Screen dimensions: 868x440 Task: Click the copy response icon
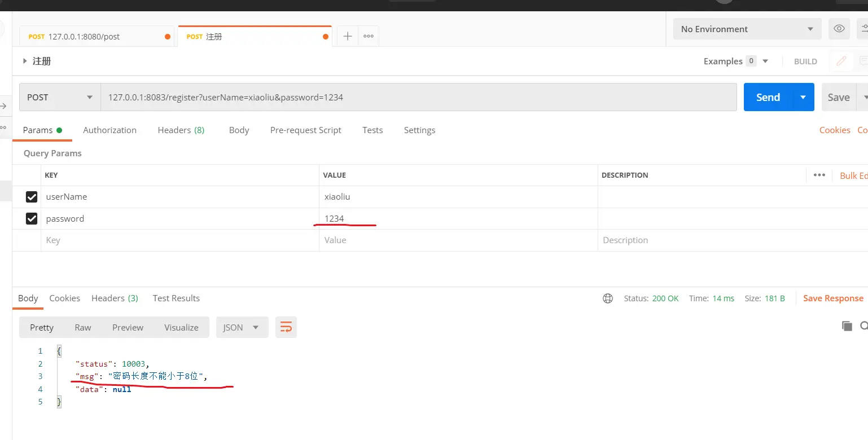[x=847, y=325]
